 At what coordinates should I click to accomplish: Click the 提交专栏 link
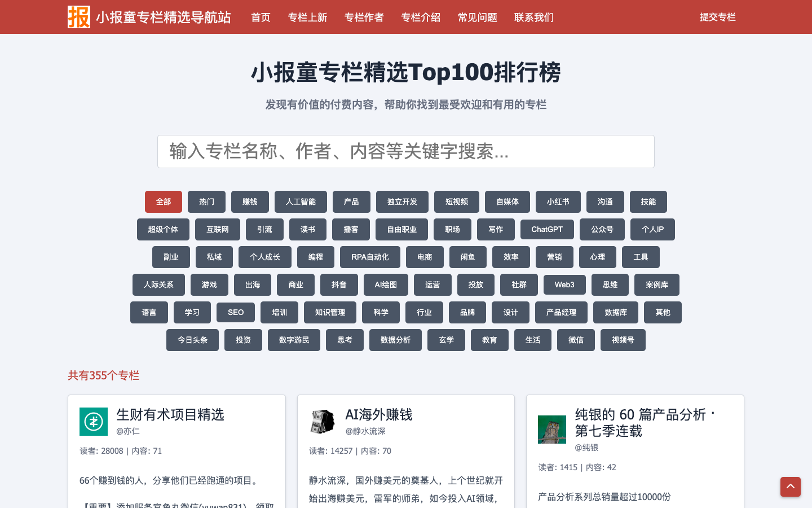click(x=718, y=17)
